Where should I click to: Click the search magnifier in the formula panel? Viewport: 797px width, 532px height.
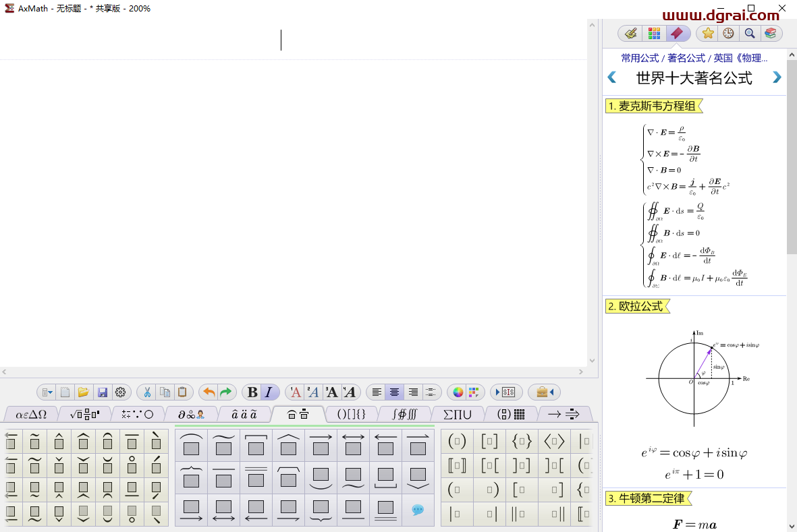pos(749,32)
